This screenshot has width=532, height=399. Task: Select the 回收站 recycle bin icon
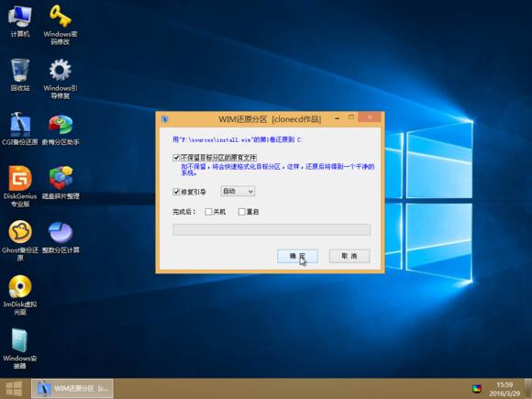click(x=20, y=75)
